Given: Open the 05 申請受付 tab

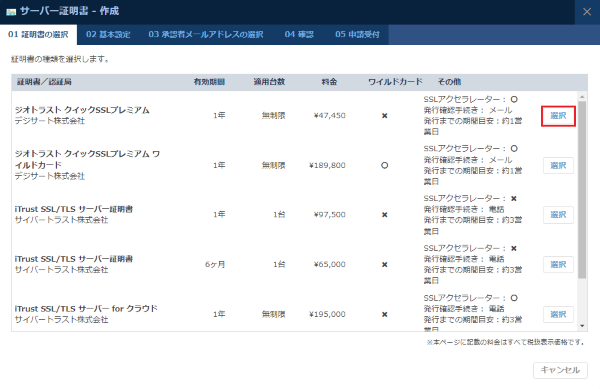Looking at the screenshot, I should tap(357, 34).
